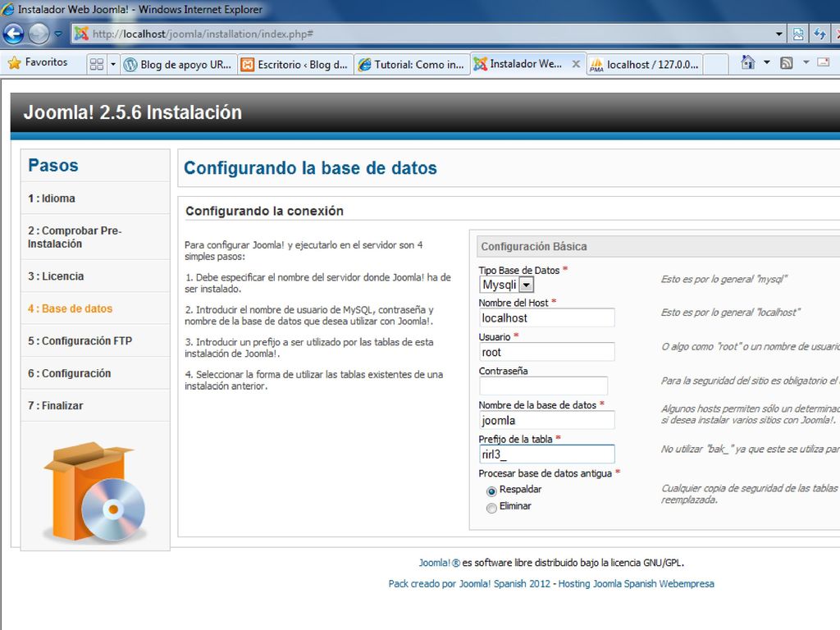Expand the Home button dropdown arrow
840x630 pixels.
coord(767,62)
